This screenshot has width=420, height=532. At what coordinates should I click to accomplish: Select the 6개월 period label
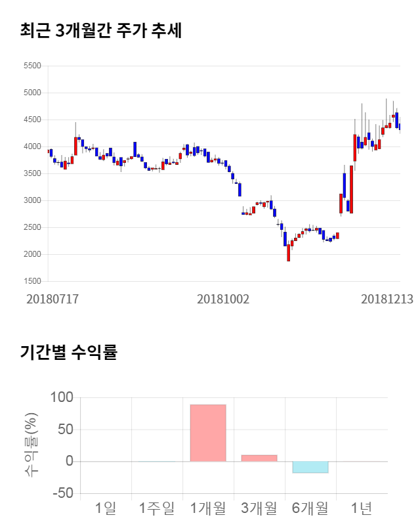pyautogui.click(x=310, y=508)
